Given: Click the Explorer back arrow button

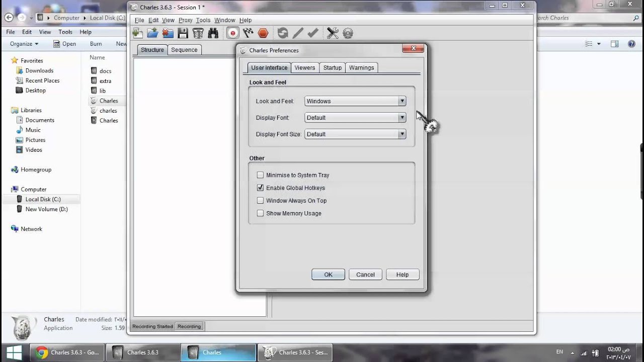Looking at the screenshot, I should click(9, 18).
